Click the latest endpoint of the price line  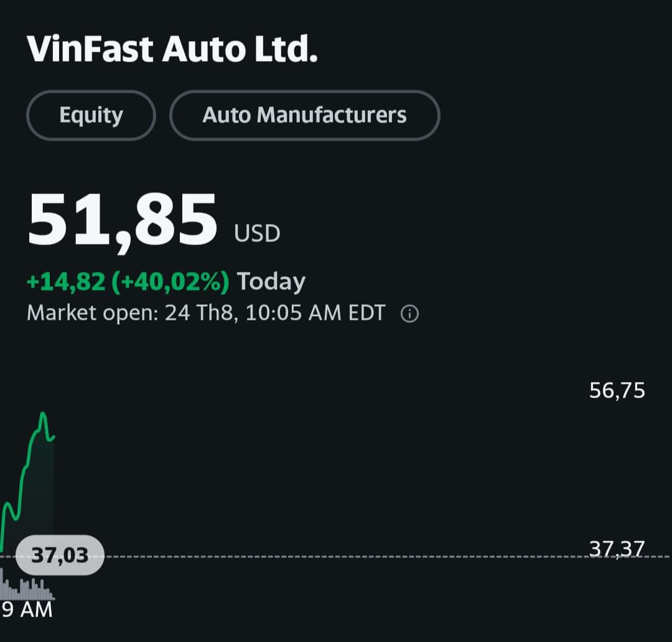pyautogui.click(x=54, y=437)
